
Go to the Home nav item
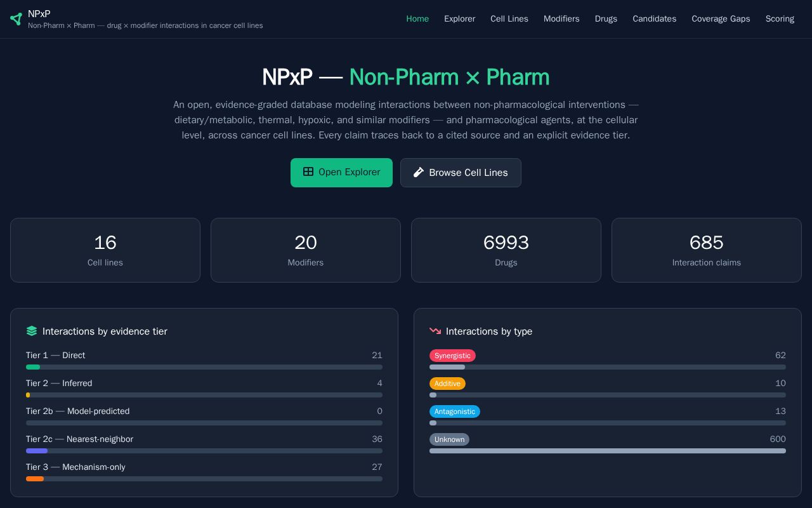[x=417, y=19]
